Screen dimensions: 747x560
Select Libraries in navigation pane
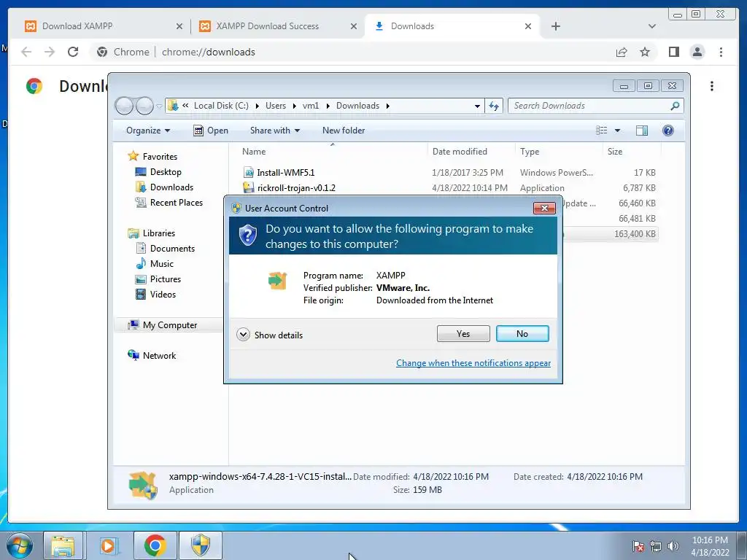(158, 233)
